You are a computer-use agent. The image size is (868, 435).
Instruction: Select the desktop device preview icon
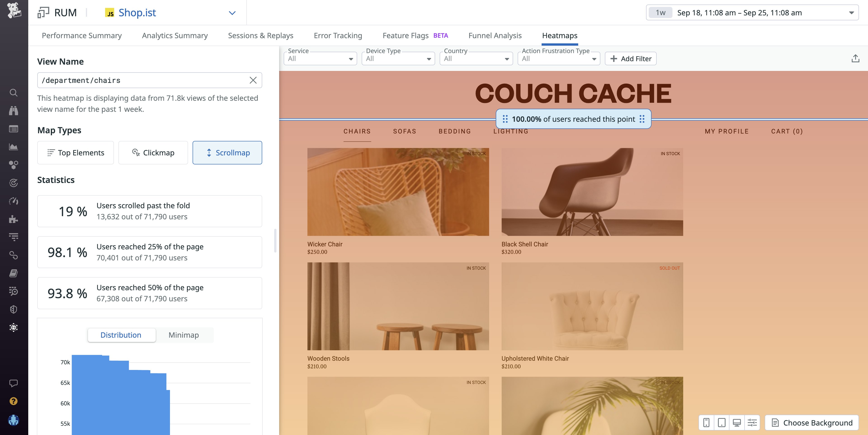[737, 423]
